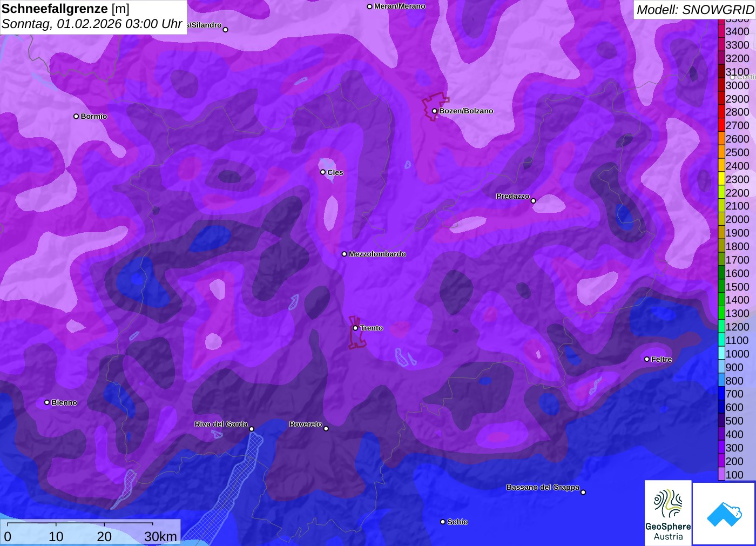Pick the dark red 3100 legend swatch
Screen dimensions: 756x546
721,72
